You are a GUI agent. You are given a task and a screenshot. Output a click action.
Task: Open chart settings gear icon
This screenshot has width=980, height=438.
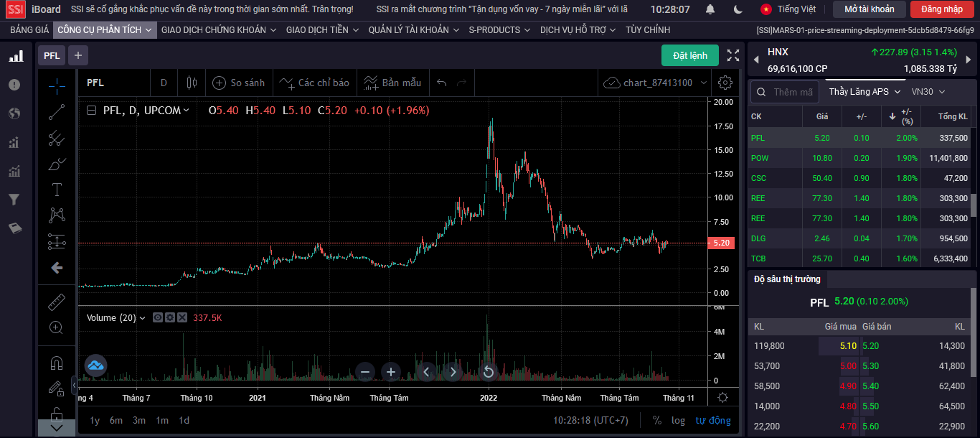pyautogui.click(x=725, y=83)
